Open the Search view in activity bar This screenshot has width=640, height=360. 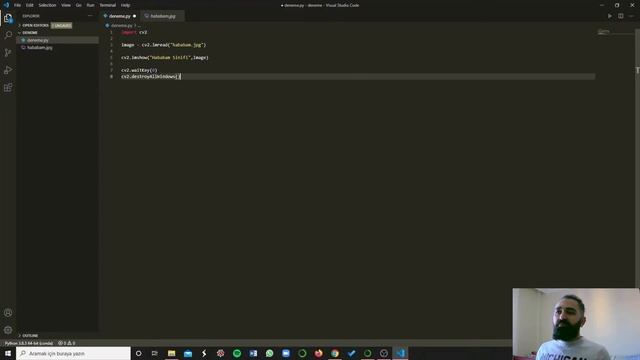(x=8, y=35)
